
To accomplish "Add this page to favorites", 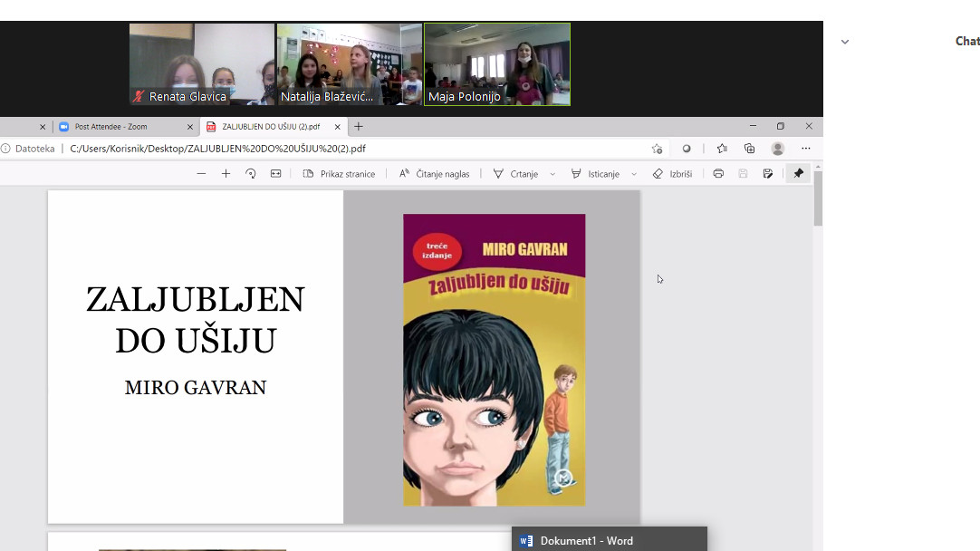I will point(657,149).
